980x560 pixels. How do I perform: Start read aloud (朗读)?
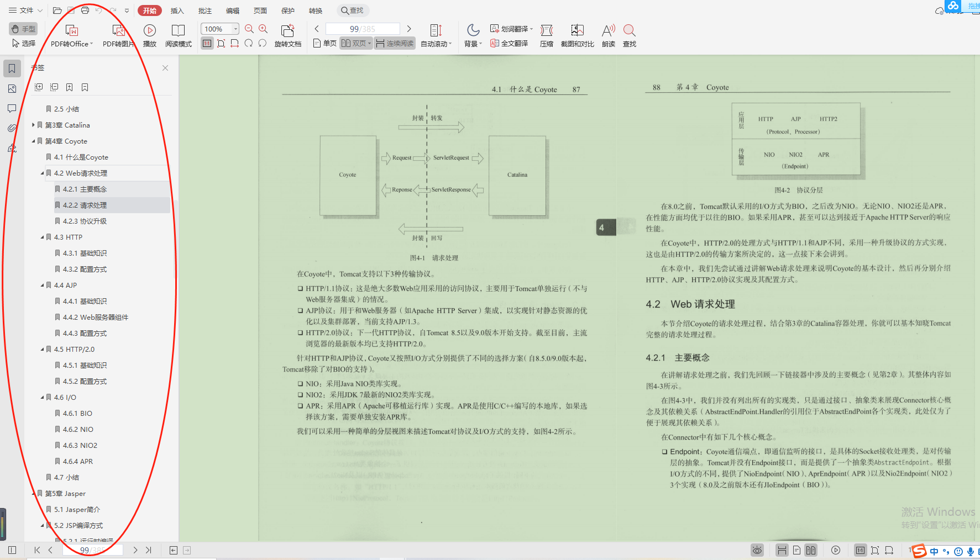click(609, 36)
